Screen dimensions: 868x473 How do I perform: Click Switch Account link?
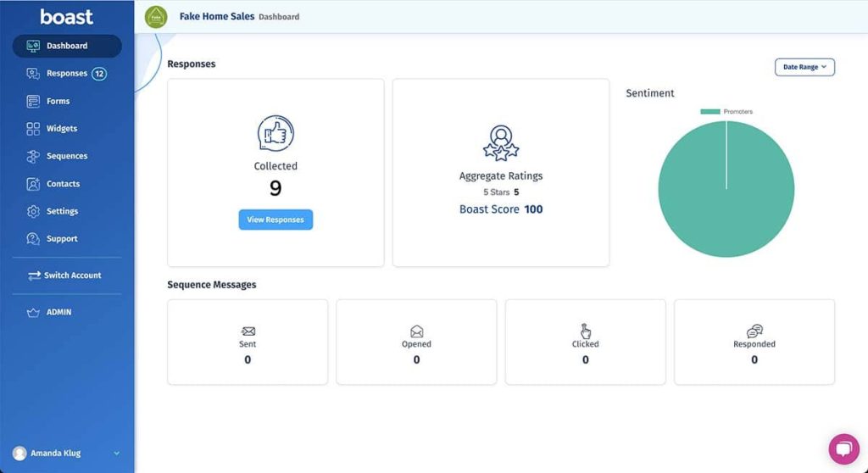(73, 275)
